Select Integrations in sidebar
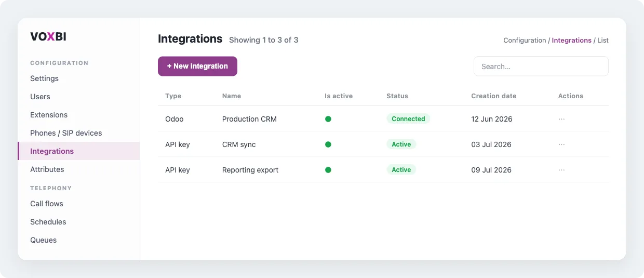The height and width of the screenshot is (278, 644). pos(78,151)
